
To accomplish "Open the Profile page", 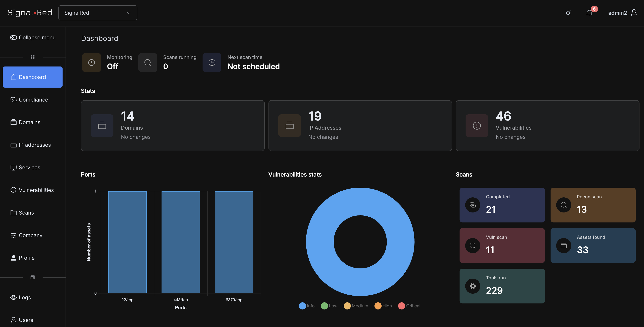I will (27, 258).
